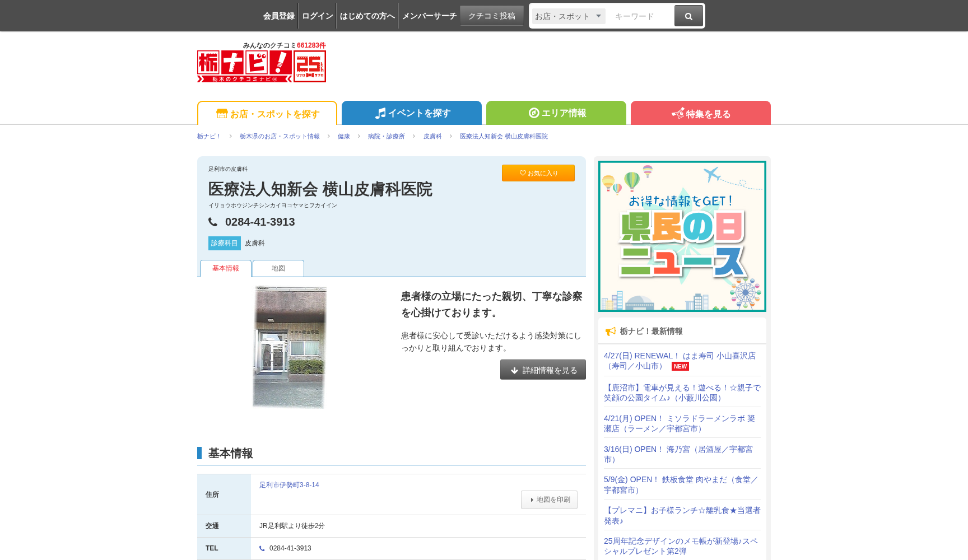Open the お店・スポット category dropdown

[568, 16]
